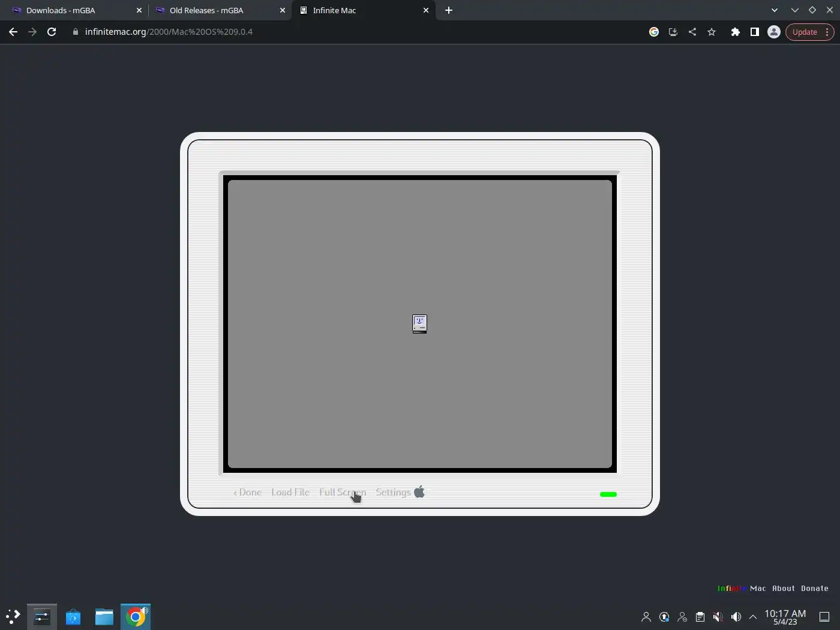
Task: Click the Apple logo on monitor bezel
Action: 419,492
